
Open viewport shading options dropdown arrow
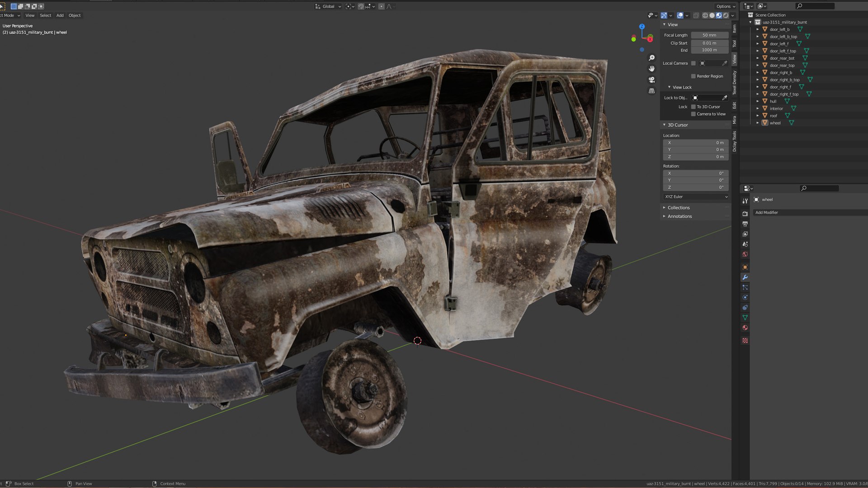point(733,15)
